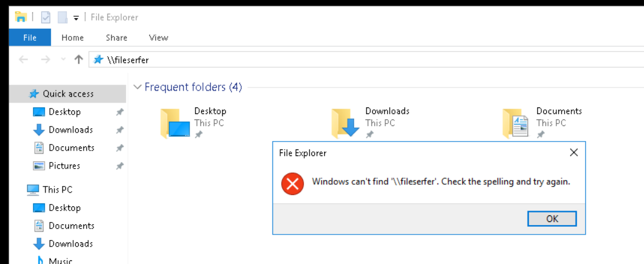Click the red error icon in dialog

pyautogui.click(x=292, y=184)
